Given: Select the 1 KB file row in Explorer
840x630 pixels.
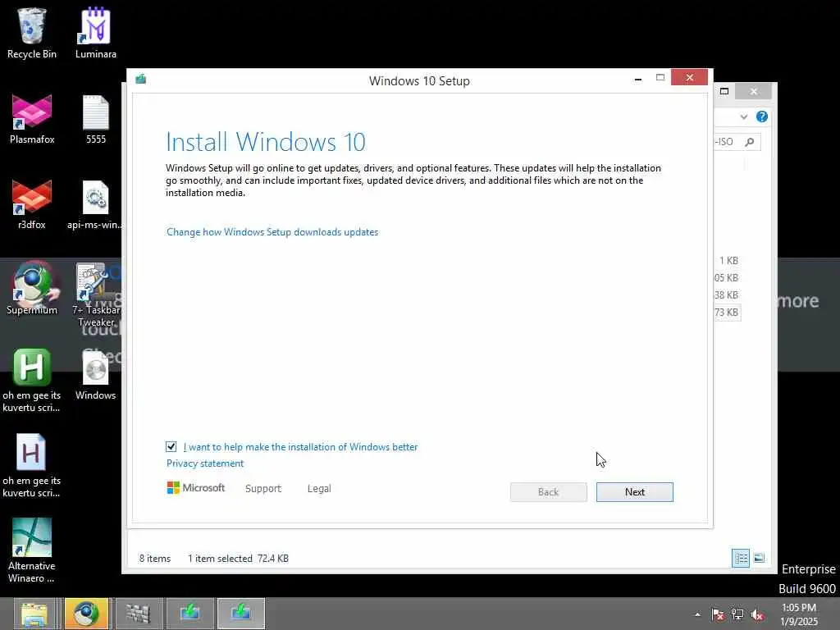Looking at the screenshot, I should (x=727, y=261).
